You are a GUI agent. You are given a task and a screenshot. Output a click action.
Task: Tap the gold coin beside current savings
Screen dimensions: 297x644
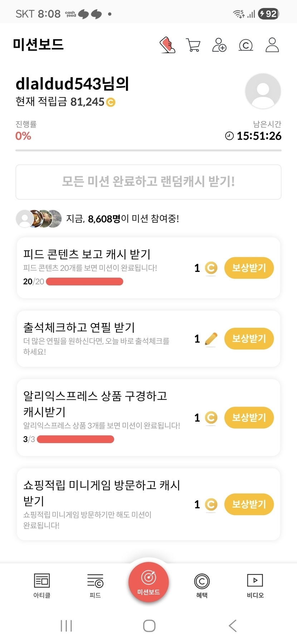point(111,102)
